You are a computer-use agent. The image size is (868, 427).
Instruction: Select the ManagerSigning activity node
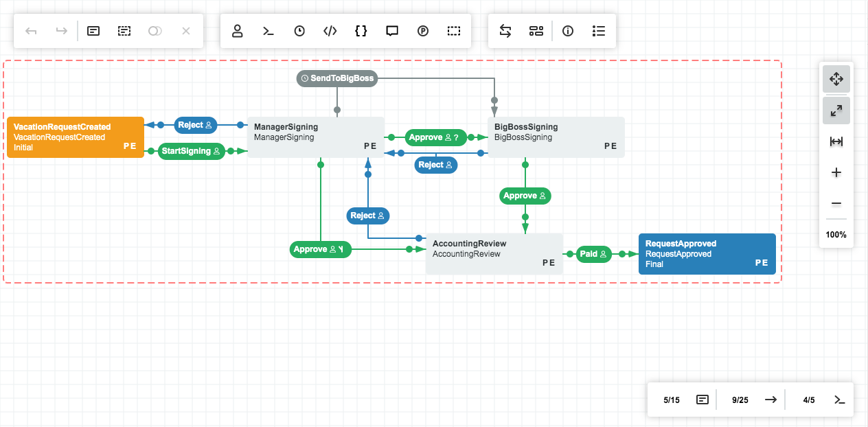pos(316,137)
